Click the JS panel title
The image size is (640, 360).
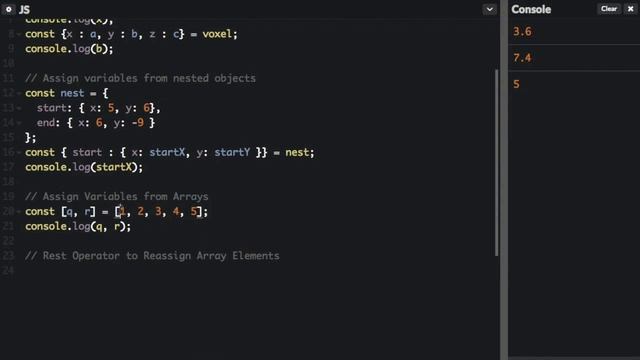24,9
